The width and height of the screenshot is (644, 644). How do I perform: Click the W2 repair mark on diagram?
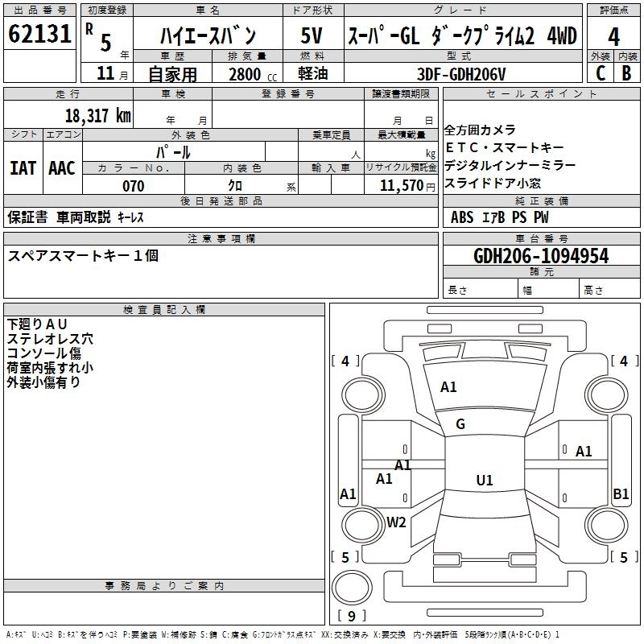(396, 522)
